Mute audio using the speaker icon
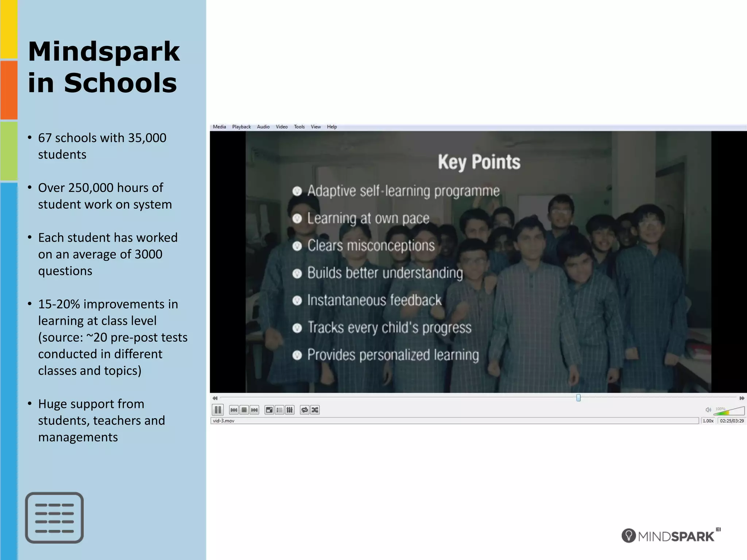The width and height of the screenshot is (747, 560). [708, 410]
